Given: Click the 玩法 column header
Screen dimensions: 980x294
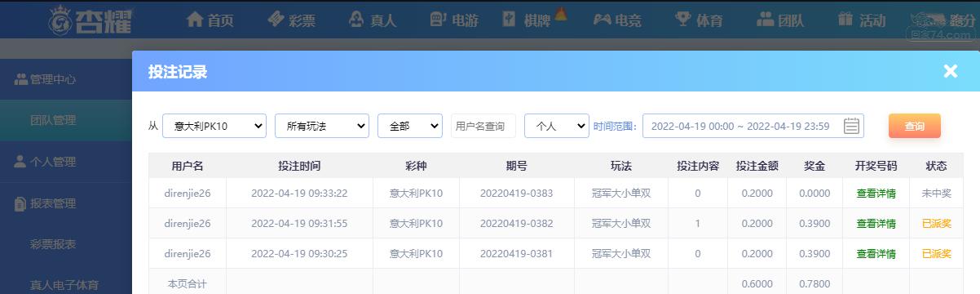Looking at the screenshot, I should click(621, 166).
